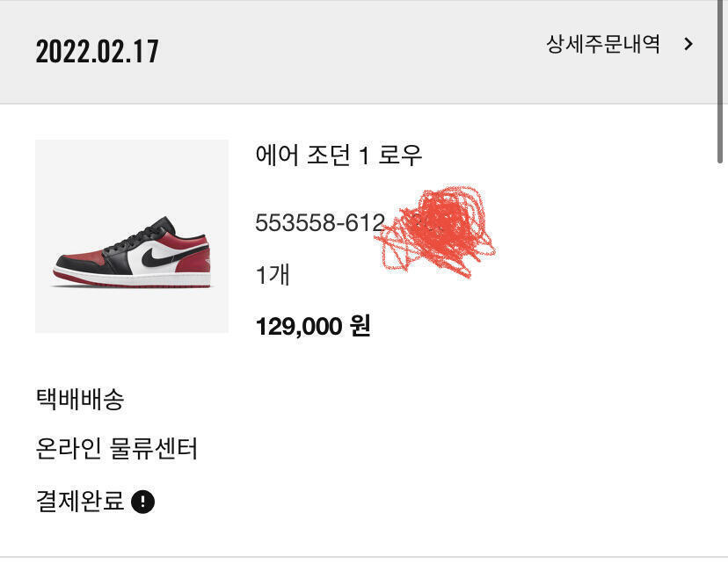Click the price 129,000 원
The image size is (728, 564).
[x=312, y=327]
